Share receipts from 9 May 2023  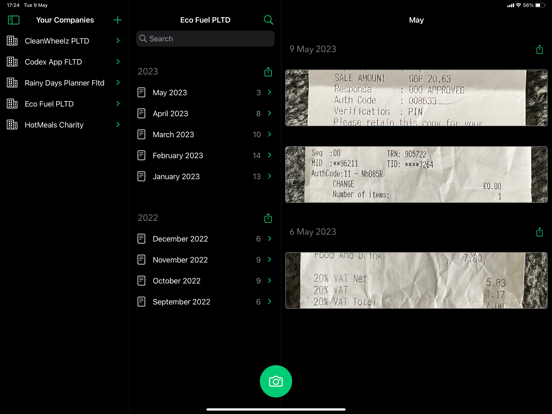[x=539, y=49]
